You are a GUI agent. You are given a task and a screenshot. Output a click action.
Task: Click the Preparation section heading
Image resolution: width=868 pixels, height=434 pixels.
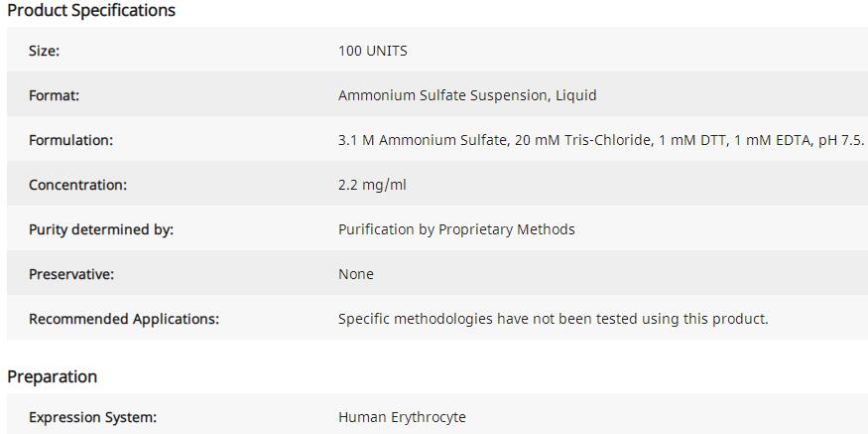tap(53, 377)
